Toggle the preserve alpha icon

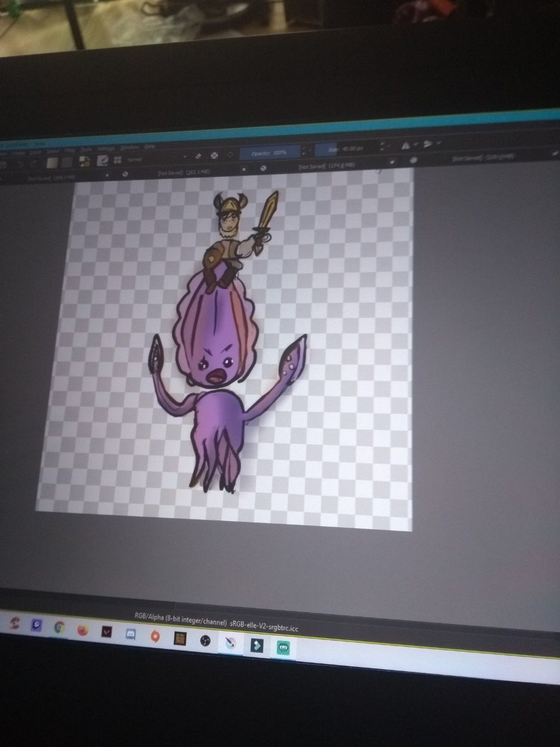(214, 156)
